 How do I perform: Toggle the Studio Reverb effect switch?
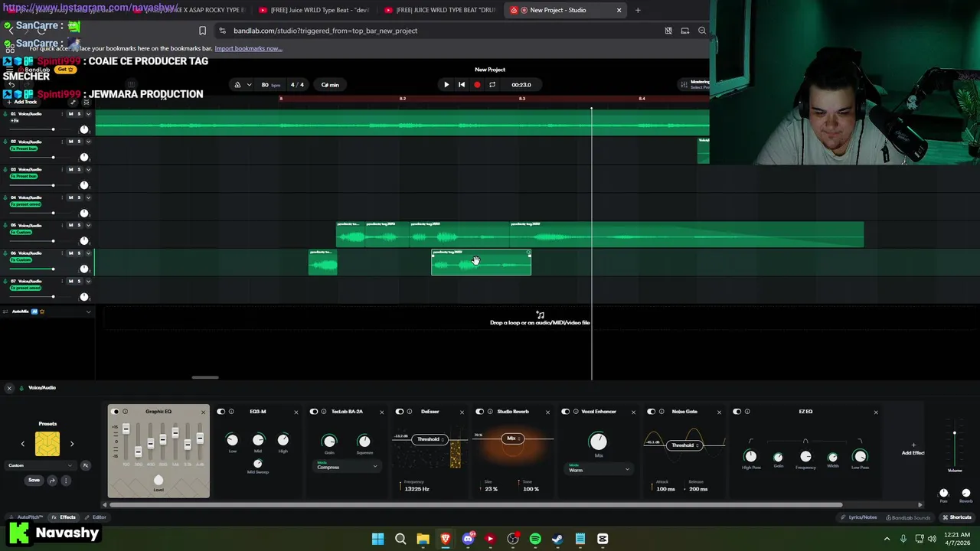click(x=479, y=412)
